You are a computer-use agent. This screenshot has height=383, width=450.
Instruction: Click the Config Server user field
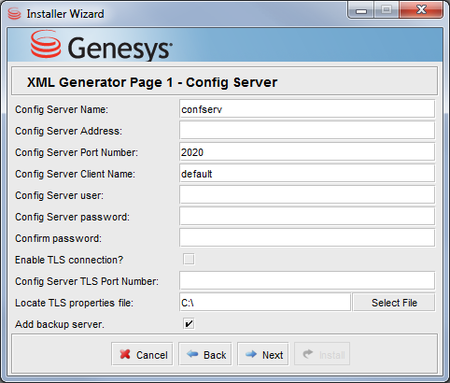coord(307,195)
